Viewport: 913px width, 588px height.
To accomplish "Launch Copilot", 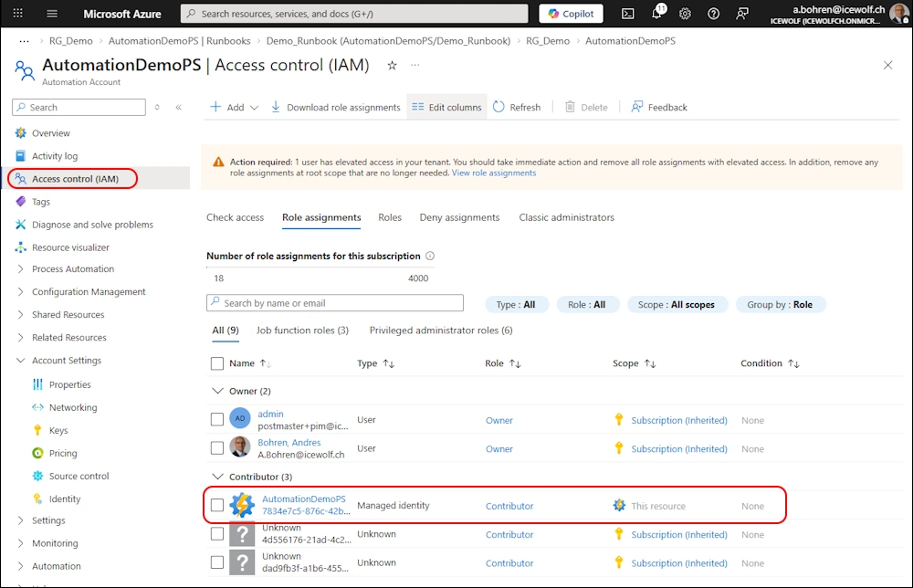I will 571,14.
